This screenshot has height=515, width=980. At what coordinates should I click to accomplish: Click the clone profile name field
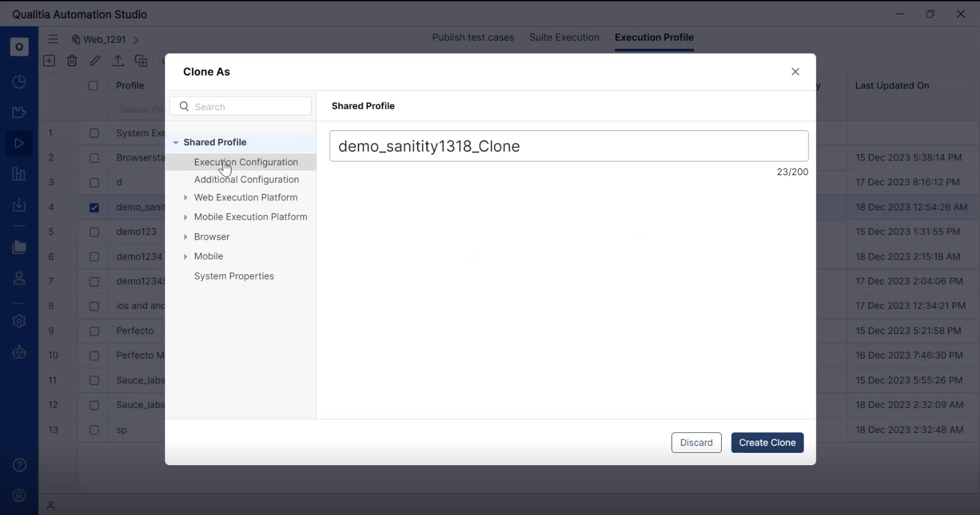click(568, 146)
